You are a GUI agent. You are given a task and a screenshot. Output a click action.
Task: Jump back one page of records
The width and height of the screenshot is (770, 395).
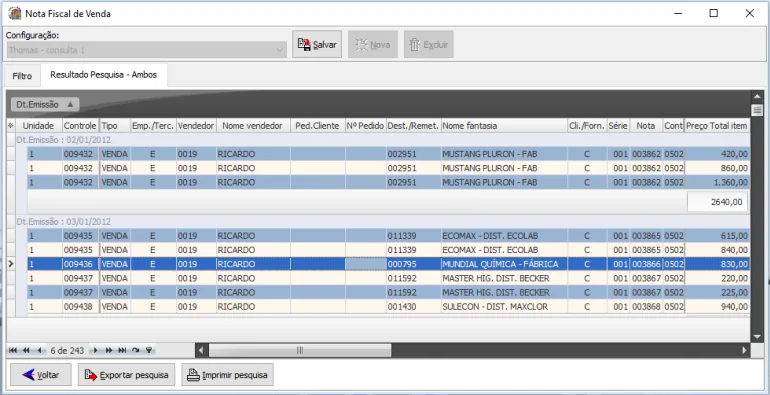pyautogui.click(x=26, y=350)
